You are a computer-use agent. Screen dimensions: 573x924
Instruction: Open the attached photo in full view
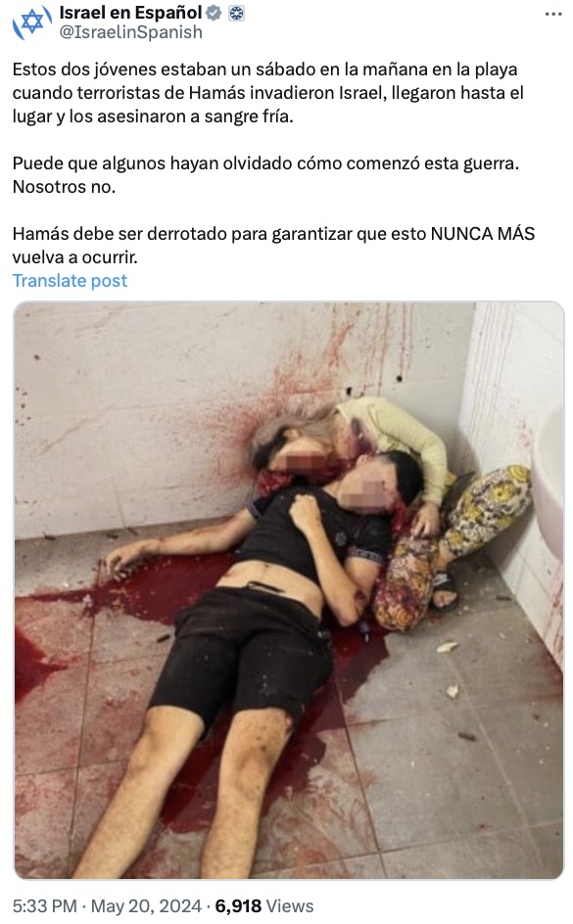288,590
